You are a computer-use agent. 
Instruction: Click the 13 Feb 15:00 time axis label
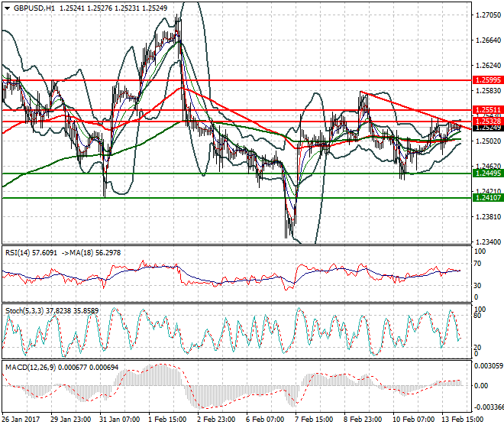tap(463, 420)
